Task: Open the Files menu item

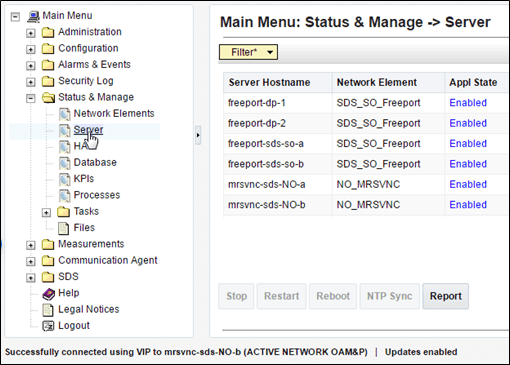Action: [x=84, y=228]
